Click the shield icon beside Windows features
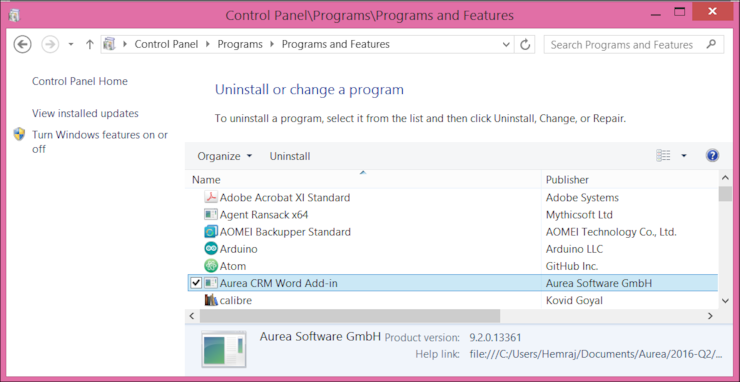The height and width of the screenshot is (382, 740). pyautogui.click(x=19, y=135)
